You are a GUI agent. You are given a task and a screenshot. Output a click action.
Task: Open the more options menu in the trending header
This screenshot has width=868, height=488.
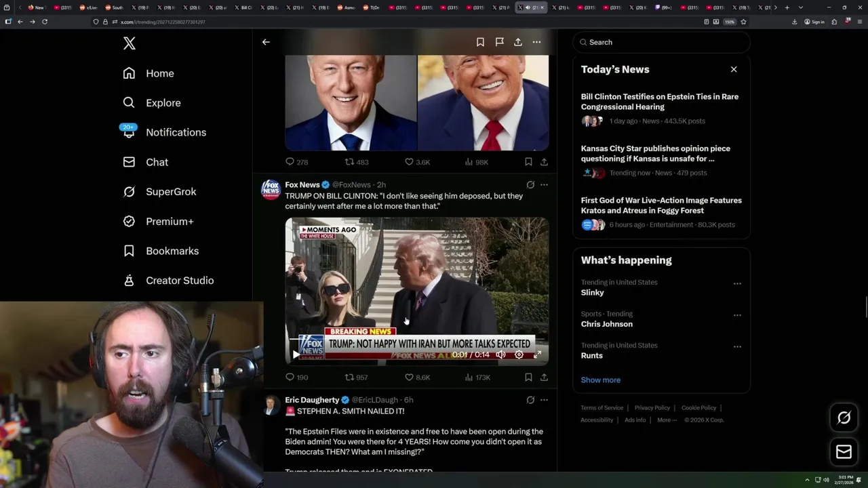(536, 42)
